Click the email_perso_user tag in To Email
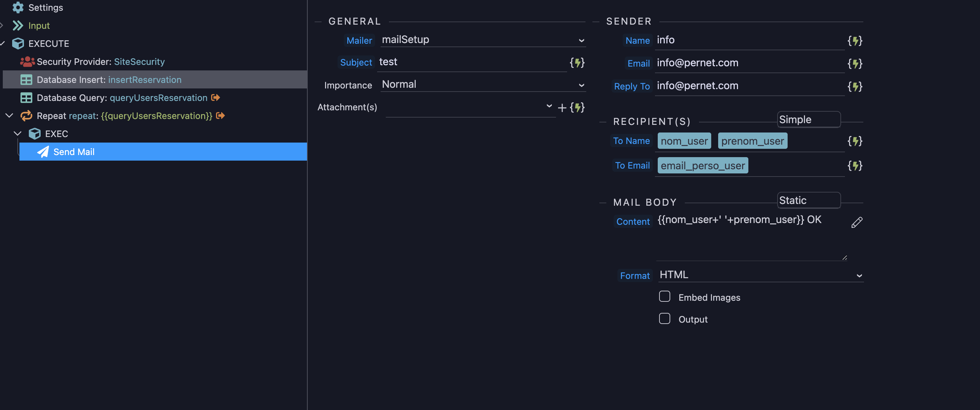The image size is (980, 410). click(x=703, y=166)
